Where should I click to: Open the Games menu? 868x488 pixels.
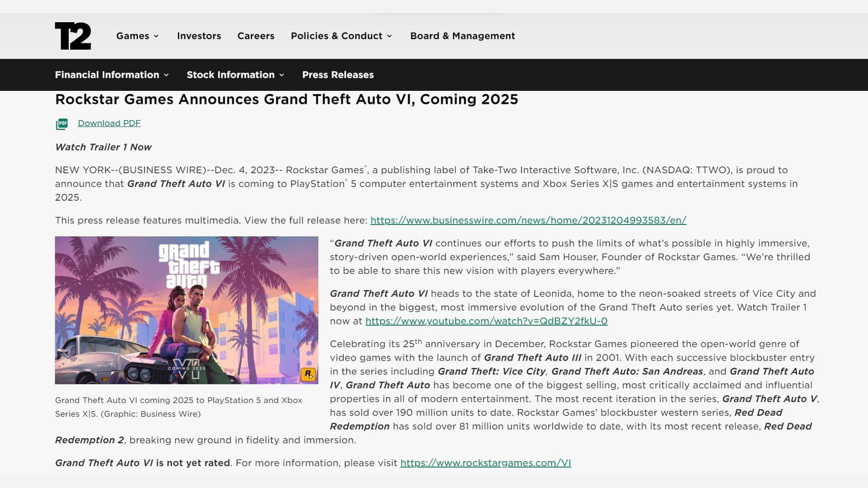point(137,36)
